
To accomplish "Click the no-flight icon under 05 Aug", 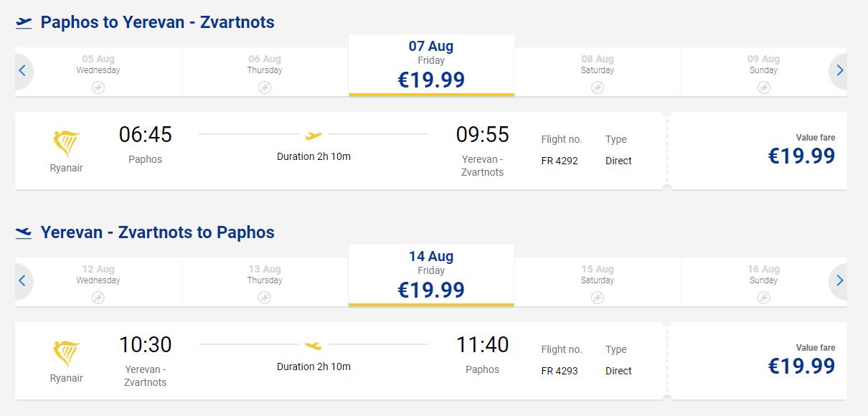I will click(x=98, y=88).
